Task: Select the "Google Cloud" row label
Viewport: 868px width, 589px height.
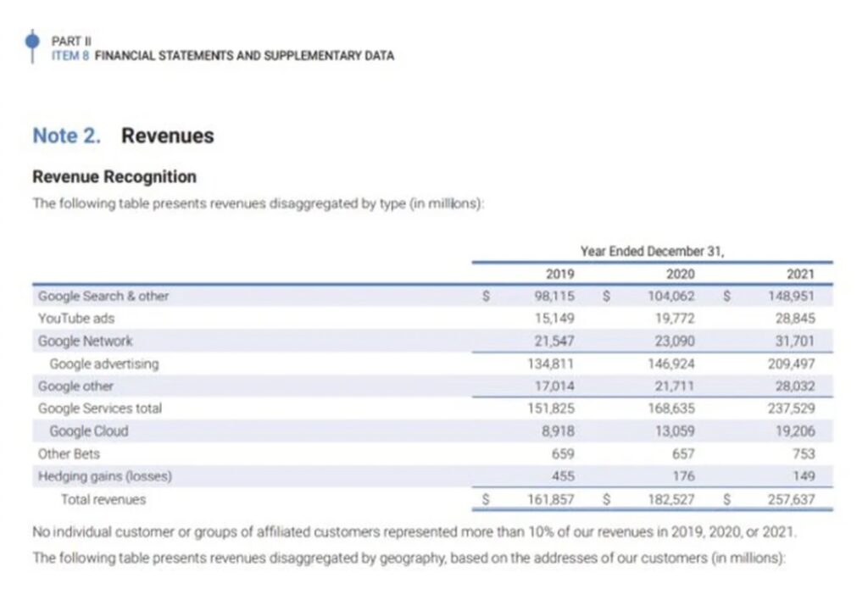Action: (89, 431)
